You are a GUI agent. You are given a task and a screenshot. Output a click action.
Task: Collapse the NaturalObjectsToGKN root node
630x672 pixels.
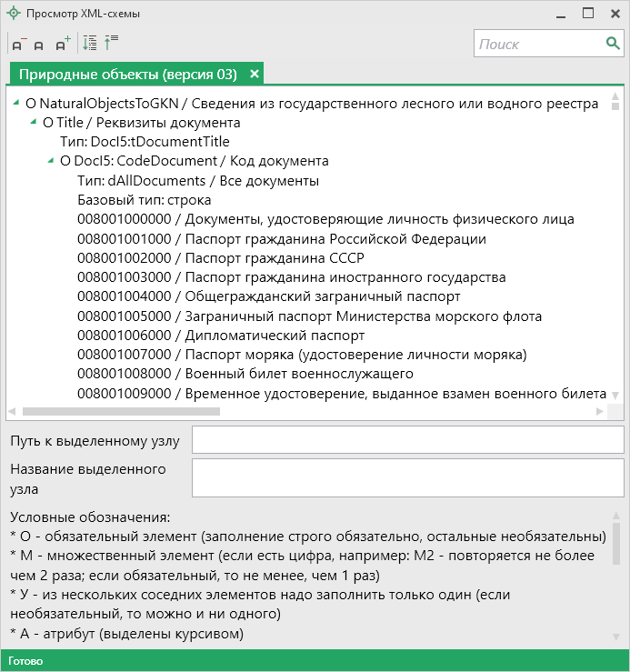click(18, 104)
